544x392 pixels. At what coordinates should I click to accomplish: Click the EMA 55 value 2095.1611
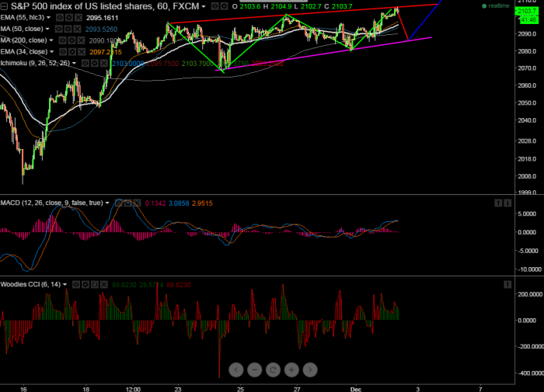tap(103, 18)
